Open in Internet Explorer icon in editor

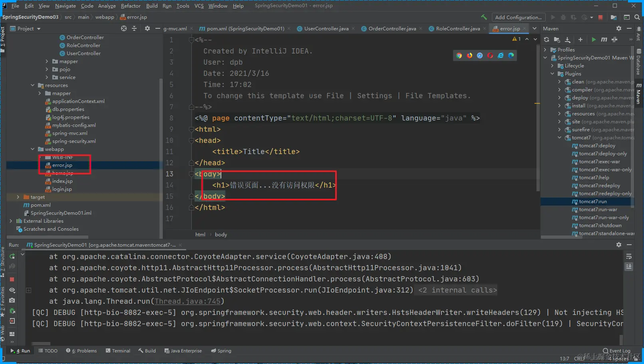click(x=501, y=55)
